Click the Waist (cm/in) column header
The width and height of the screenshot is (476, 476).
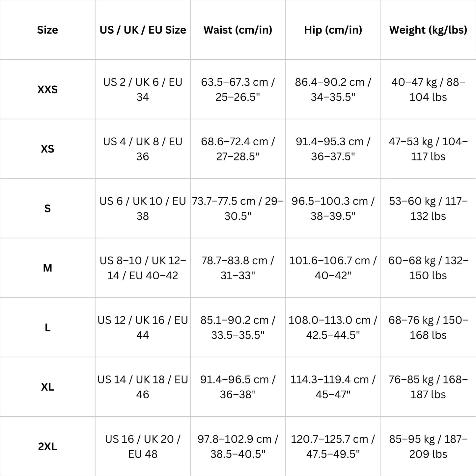tap(238, 30)
